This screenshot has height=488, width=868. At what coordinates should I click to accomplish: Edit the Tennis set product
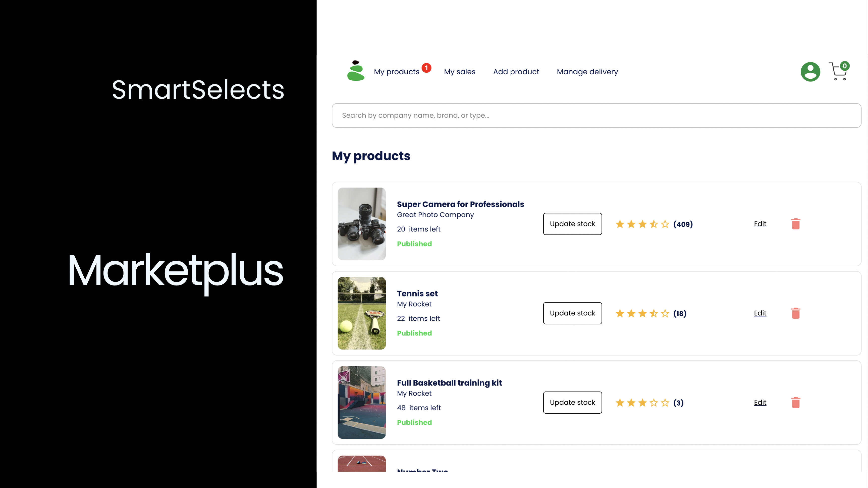760,313
